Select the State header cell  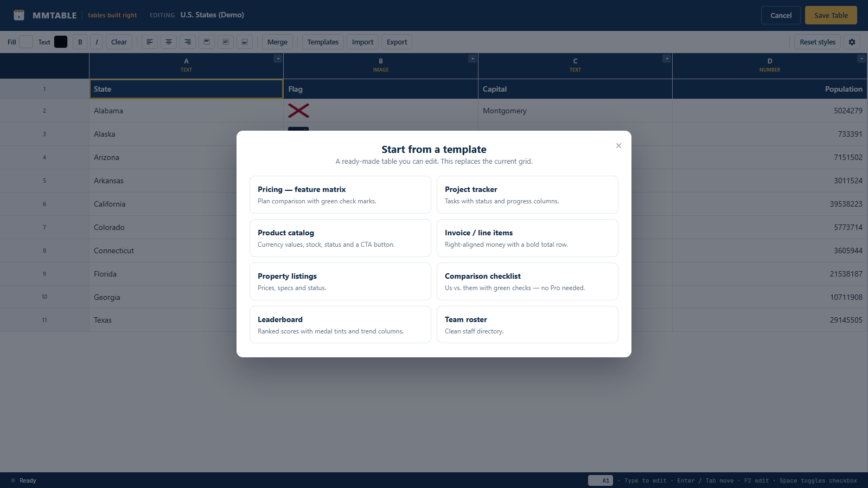pyautogui.click(x=186, y=89)
